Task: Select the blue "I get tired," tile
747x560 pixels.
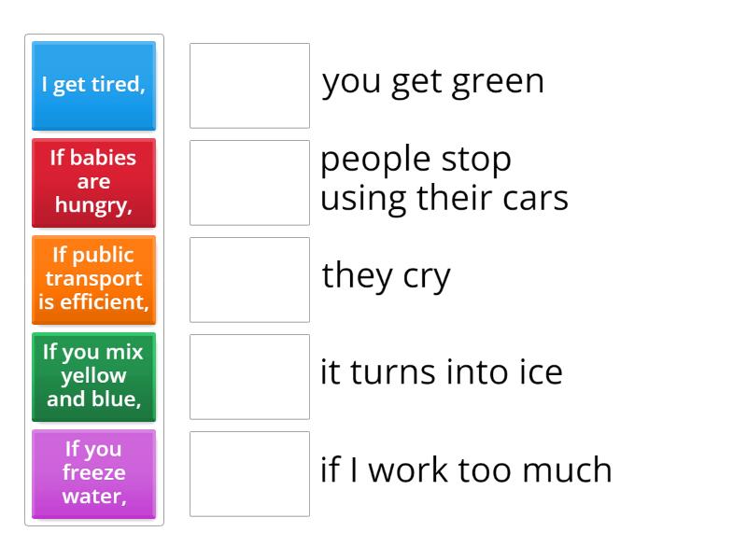Action: [x=93, y=86]
